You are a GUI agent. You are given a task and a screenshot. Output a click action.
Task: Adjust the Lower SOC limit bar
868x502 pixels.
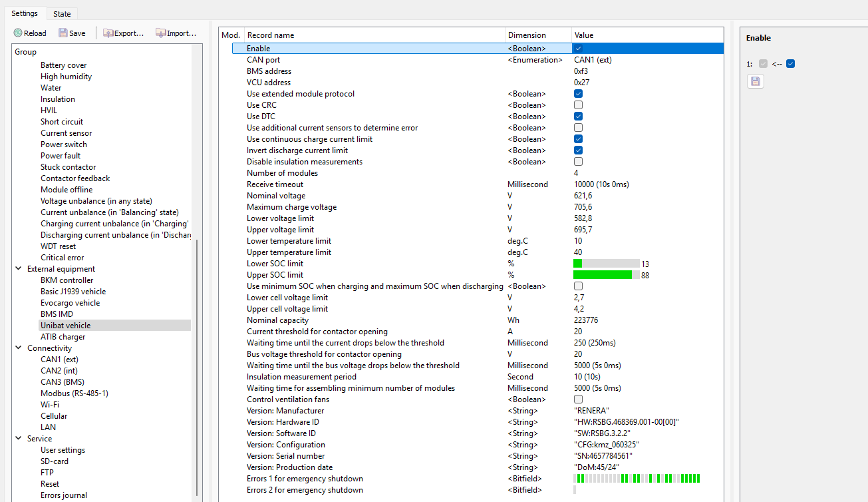(x=606, y=264)
